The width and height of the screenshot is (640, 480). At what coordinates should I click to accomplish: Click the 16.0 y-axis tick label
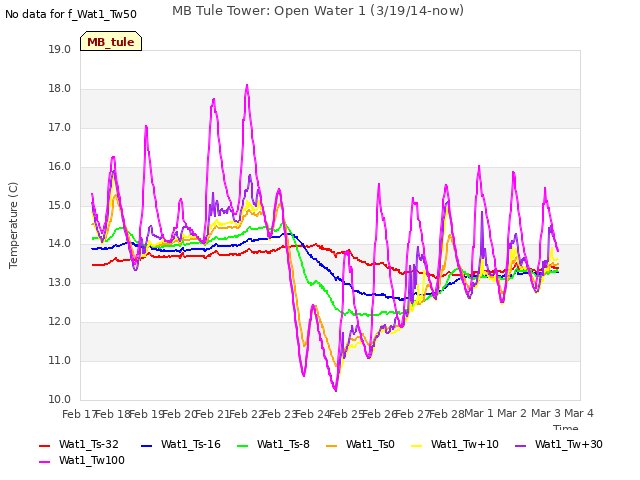click(x=60, y=167)
